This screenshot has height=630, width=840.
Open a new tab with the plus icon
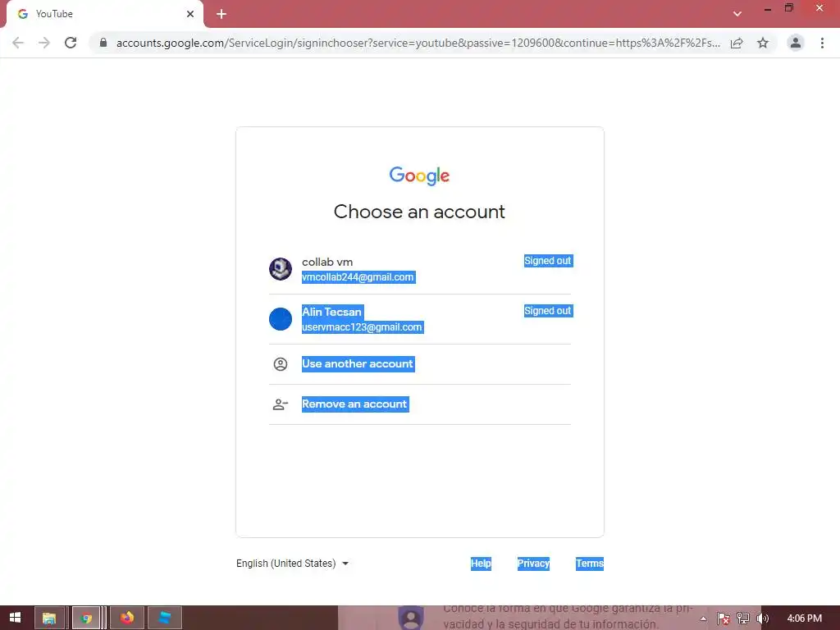click(221, 14)
